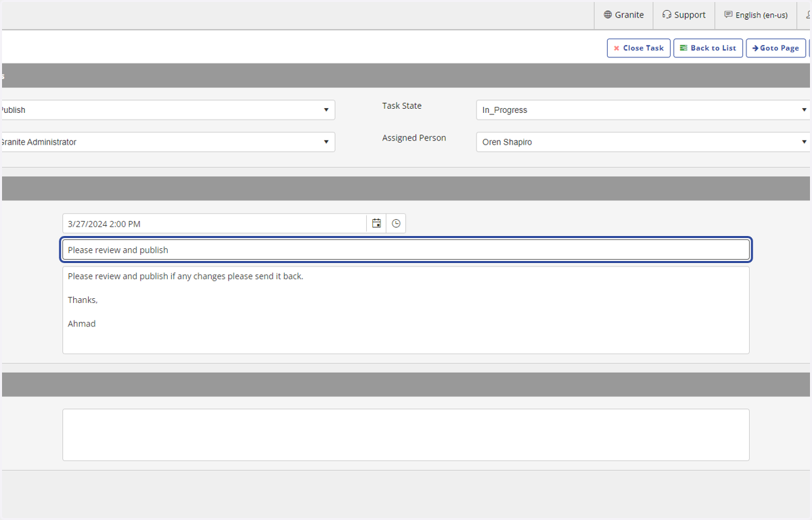812x520 pixels.
Task: Click the Granite globe icon
Action: pyautogui.click(x=608, y=15)
